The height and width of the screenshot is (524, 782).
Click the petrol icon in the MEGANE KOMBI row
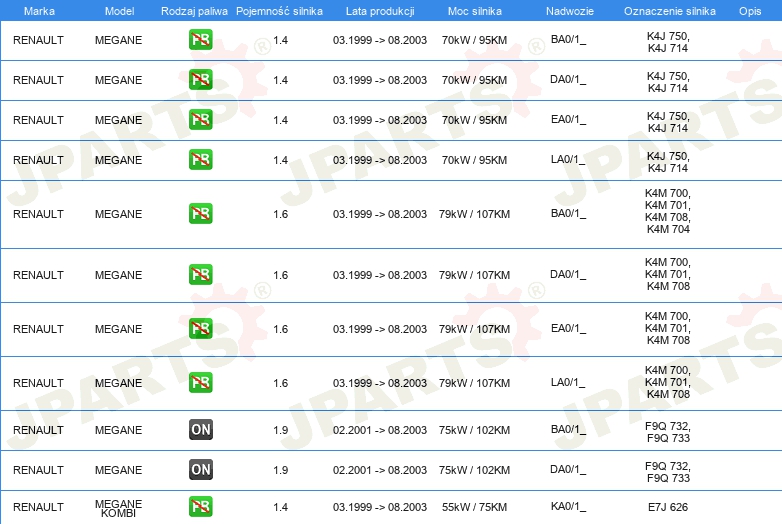[x=201, y=507]
